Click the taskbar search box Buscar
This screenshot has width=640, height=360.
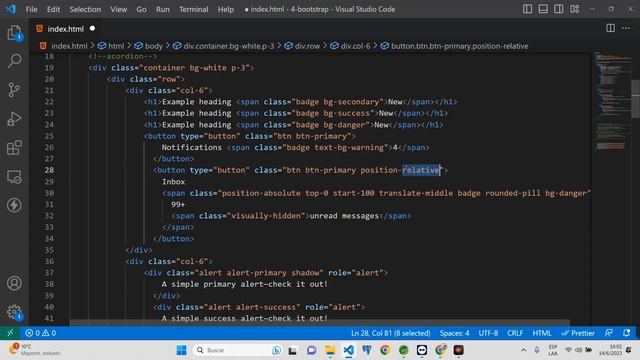(x=238, y=350)
